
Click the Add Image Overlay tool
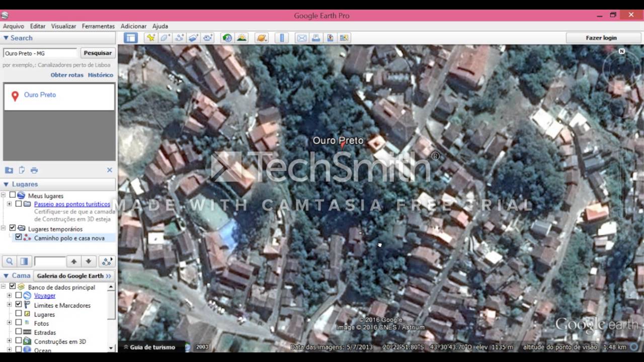click(x=194, y=38)
